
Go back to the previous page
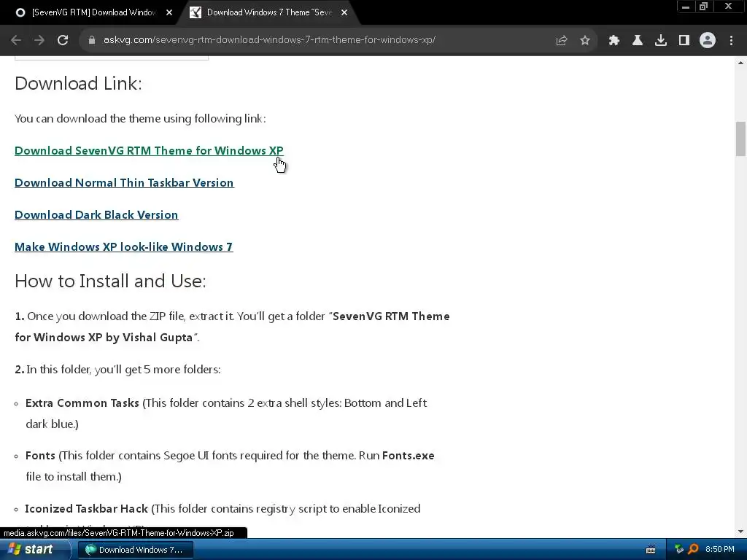[16, 41]
